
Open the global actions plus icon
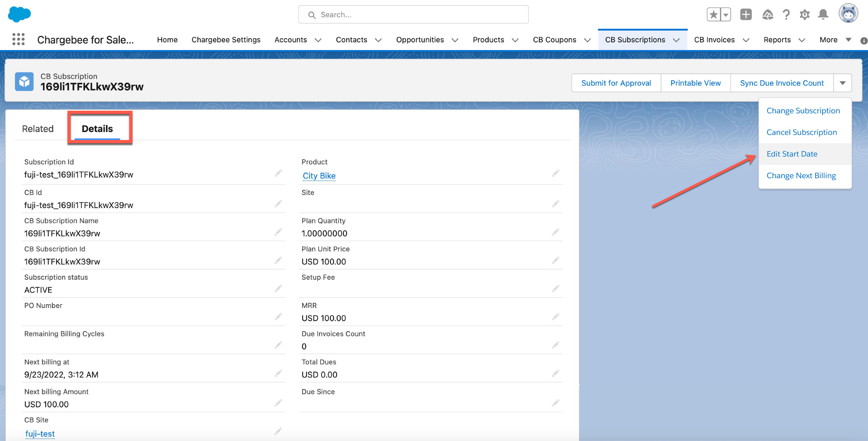coord(745,14)
